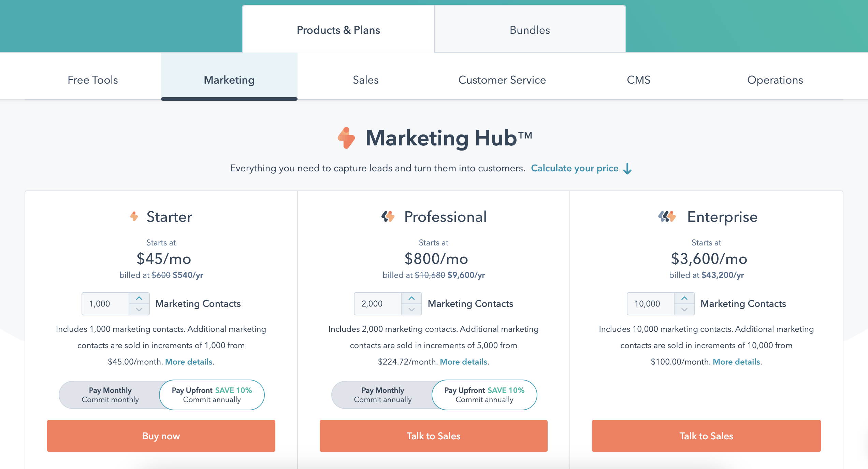Click the Enterprise plan icon

(667, 216)
